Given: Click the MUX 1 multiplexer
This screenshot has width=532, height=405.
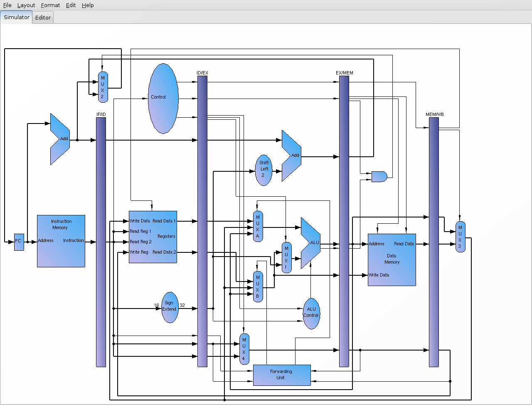Looking at the screenshot, I should point(286,257).
